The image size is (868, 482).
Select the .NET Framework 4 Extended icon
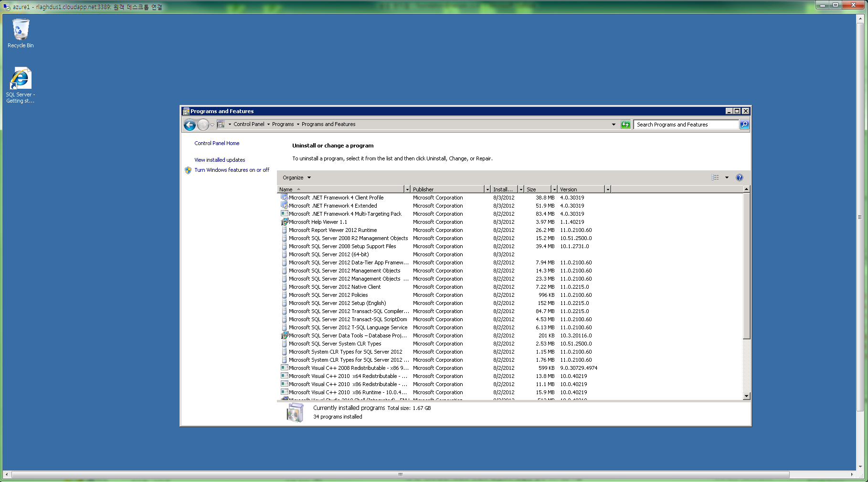click(284, 206)
